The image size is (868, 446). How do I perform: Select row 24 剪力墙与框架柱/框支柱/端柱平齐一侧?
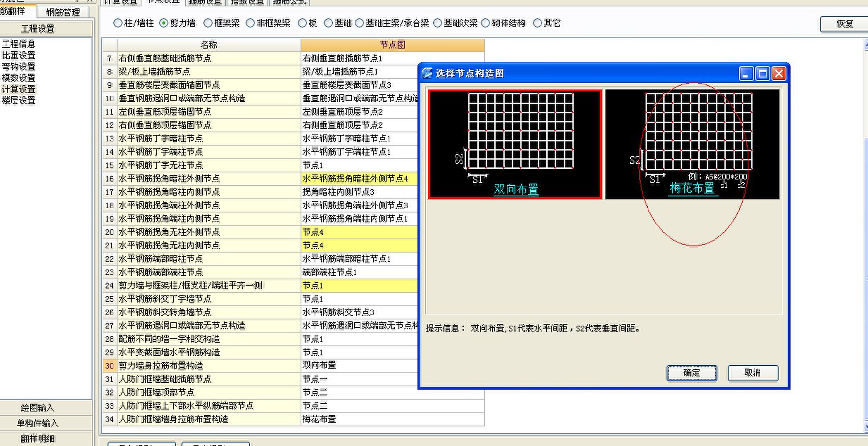(209, 286)
